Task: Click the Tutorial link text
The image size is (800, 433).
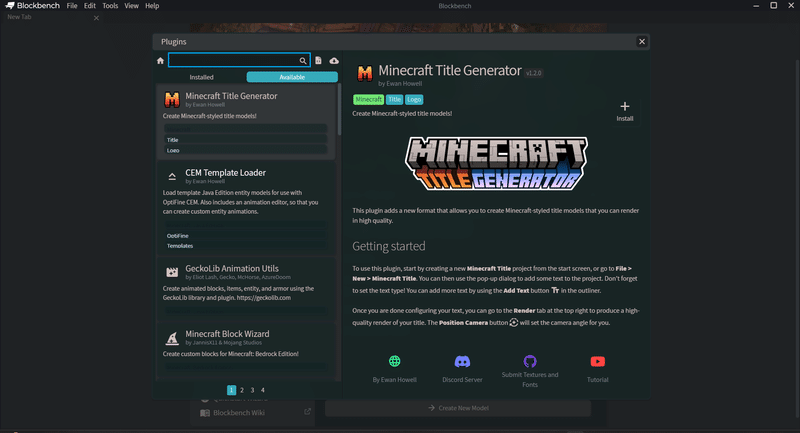Action: pyautogui.click(x=597, y=380)
